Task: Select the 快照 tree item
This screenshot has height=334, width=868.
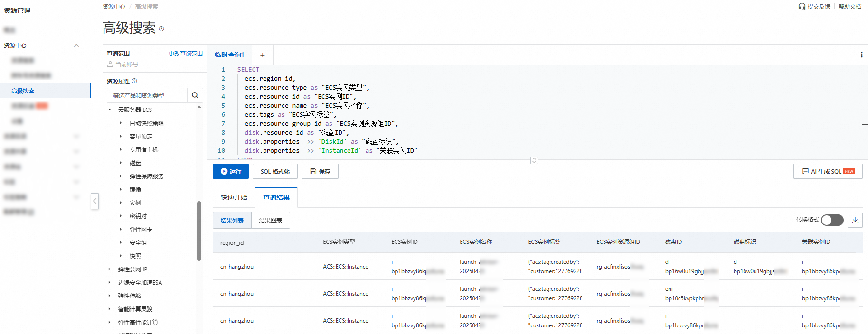Action: (135, 256)
